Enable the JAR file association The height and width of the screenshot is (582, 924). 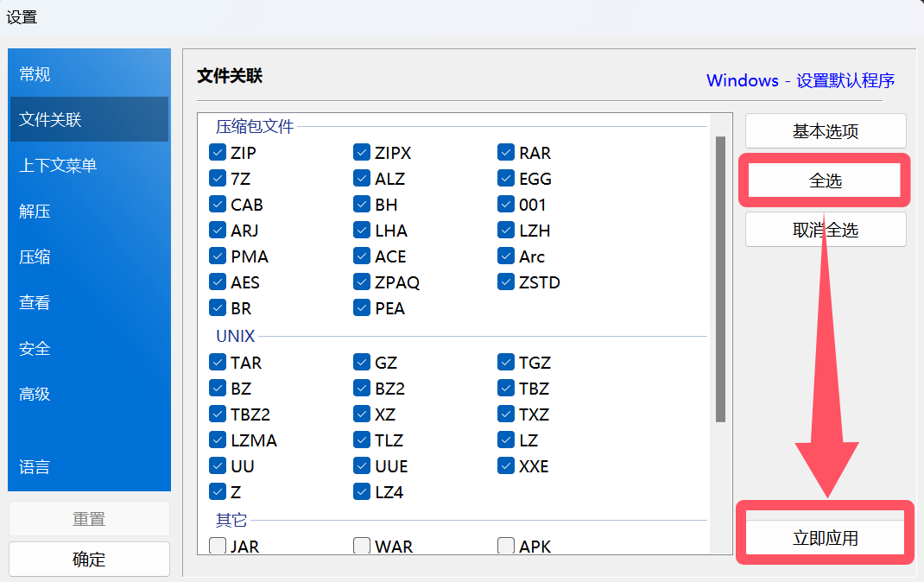point(218,546)
